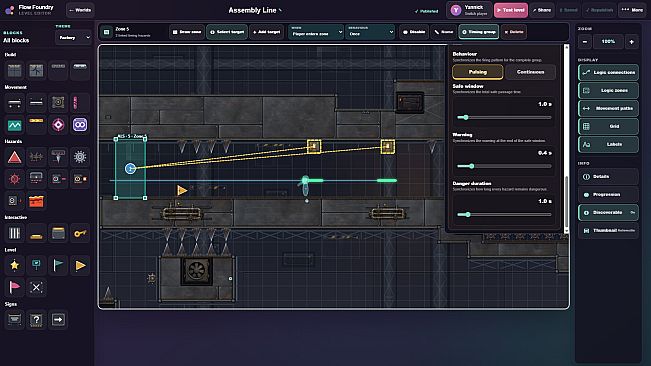651x366 pixels.
Task: Select the golden key interactive block
Action: click(80, 233)
